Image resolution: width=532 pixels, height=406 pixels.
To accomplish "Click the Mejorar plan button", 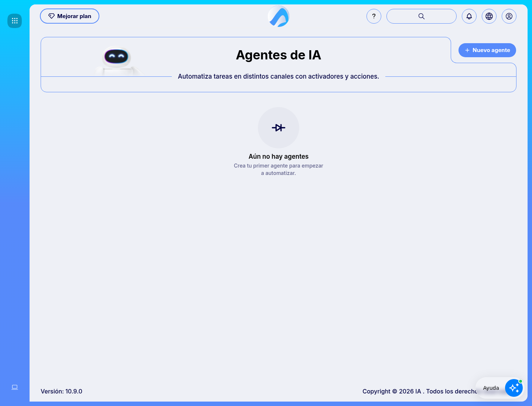I will 69,16.
